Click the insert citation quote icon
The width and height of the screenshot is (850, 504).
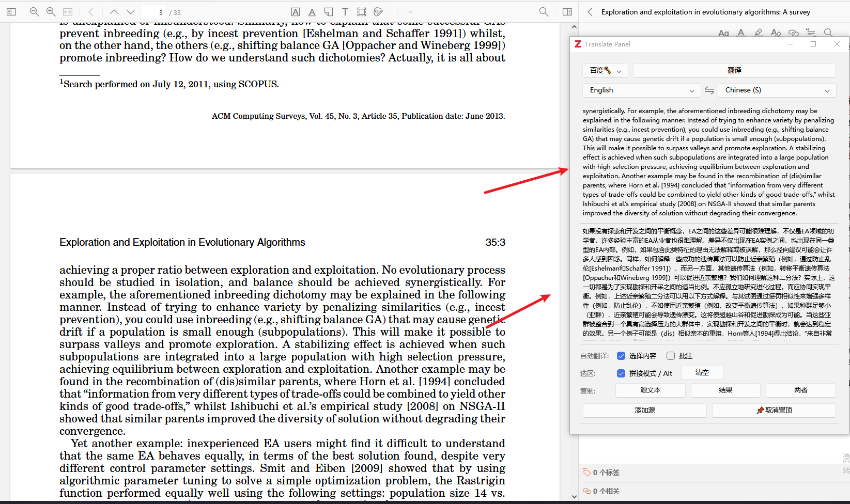(811, 33)
